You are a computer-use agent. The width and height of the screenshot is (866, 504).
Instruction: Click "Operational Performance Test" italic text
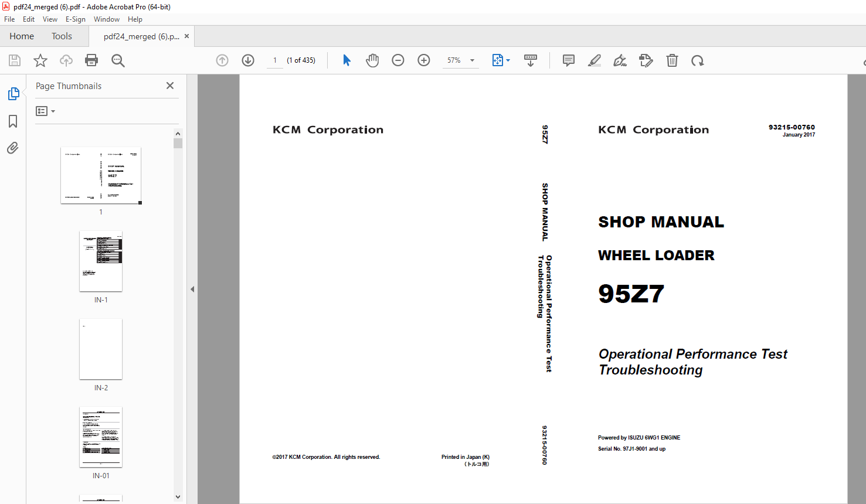coord(692,354)
